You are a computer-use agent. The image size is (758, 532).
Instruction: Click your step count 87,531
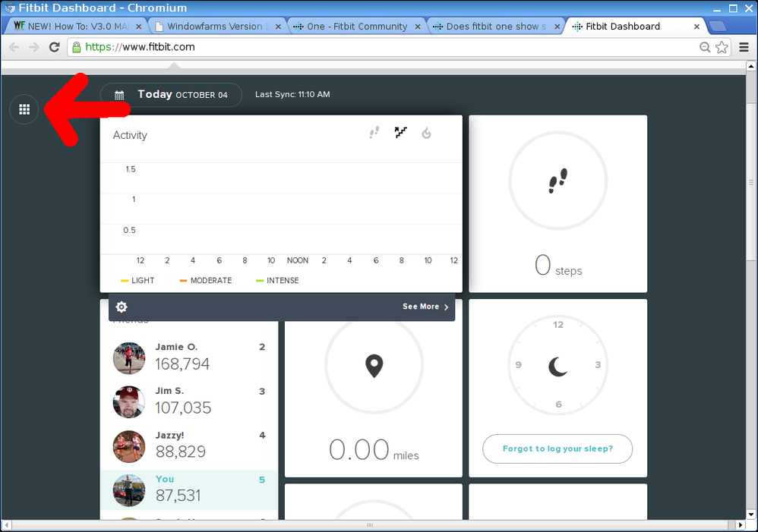[178, 496]
